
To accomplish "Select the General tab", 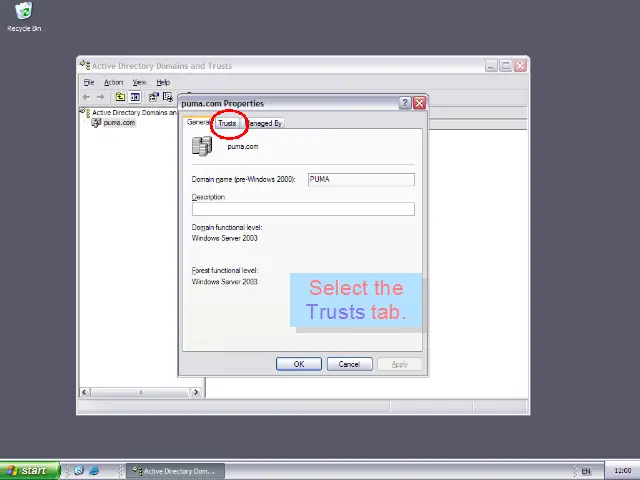I will tap(198, 122).
